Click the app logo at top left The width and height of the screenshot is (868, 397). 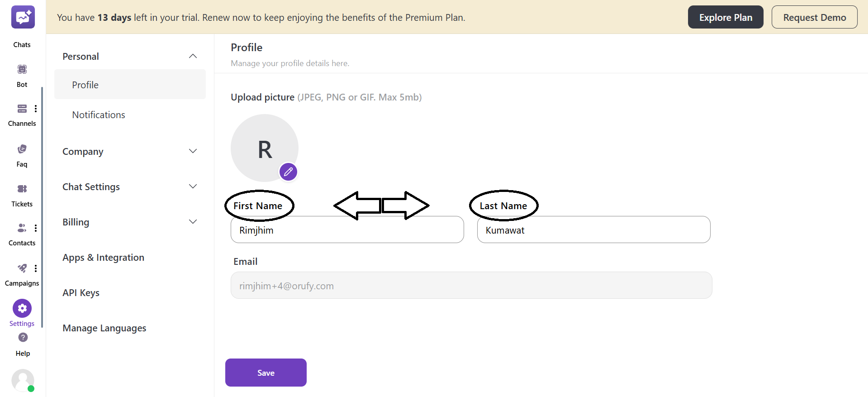[23, 17]
